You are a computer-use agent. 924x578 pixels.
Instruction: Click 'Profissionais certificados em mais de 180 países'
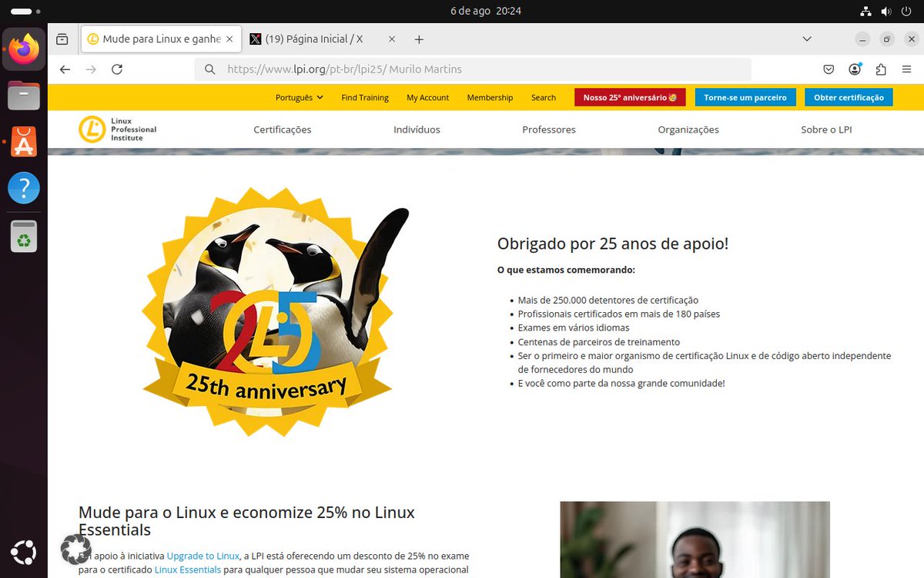(619, 314)
